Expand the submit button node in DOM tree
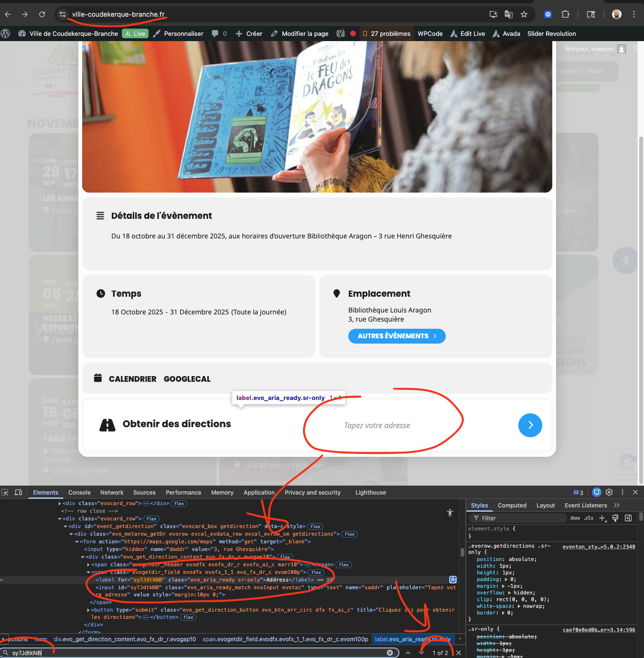The image size is (644, 658). [88, 610]
